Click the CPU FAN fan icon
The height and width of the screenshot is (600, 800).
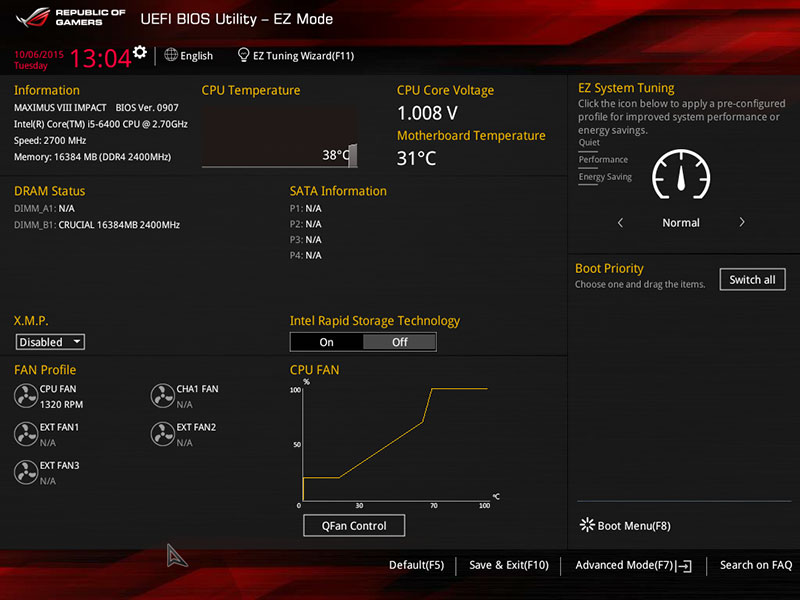[x=26, y=396]
